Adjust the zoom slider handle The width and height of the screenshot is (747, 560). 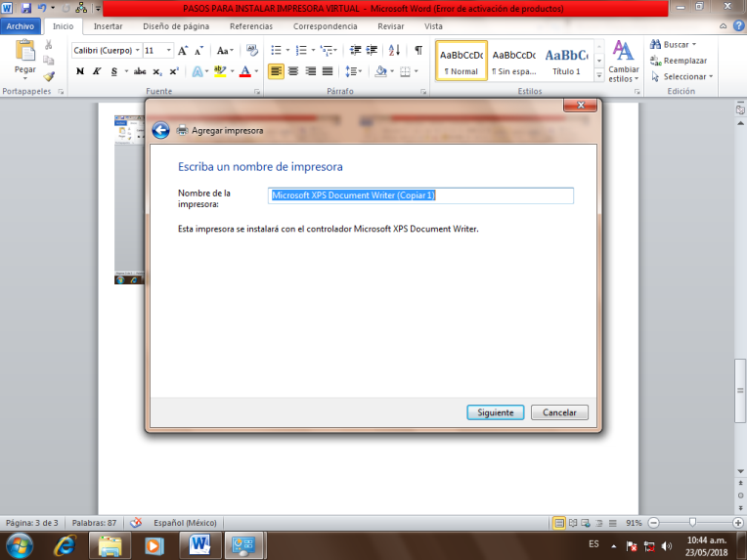pos(692,523)
